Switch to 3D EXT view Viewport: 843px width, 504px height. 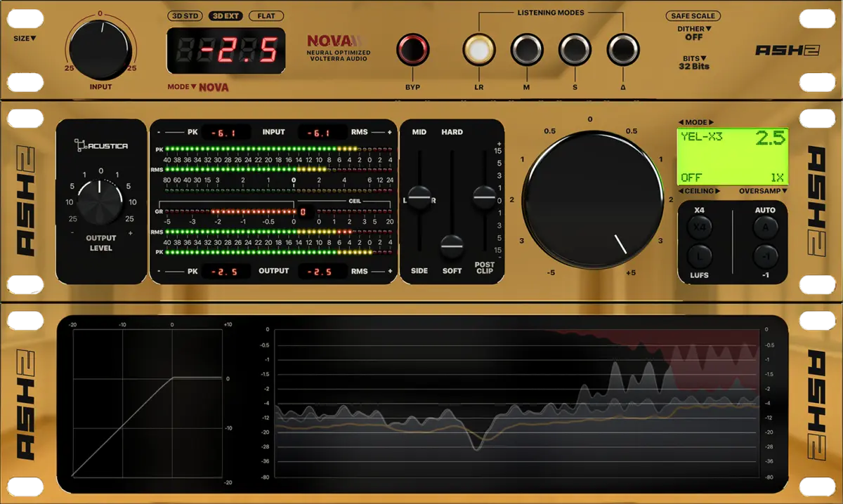pyautogui.click(x=226, y=15)
